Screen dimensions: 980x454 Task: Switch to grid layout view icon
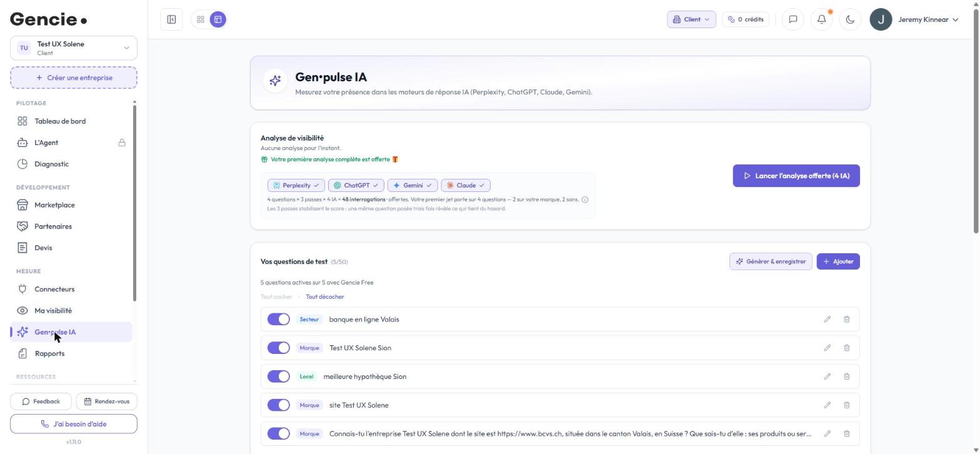[x=201, y=19]
